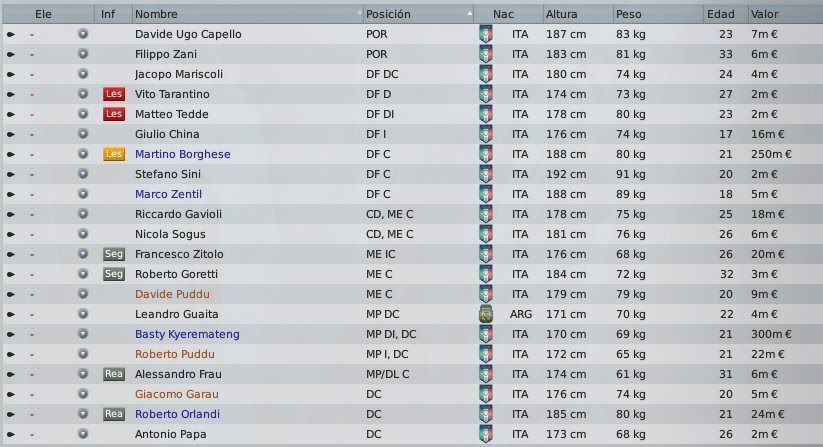Select Davide Puddu in orange text

pos(172,294)
